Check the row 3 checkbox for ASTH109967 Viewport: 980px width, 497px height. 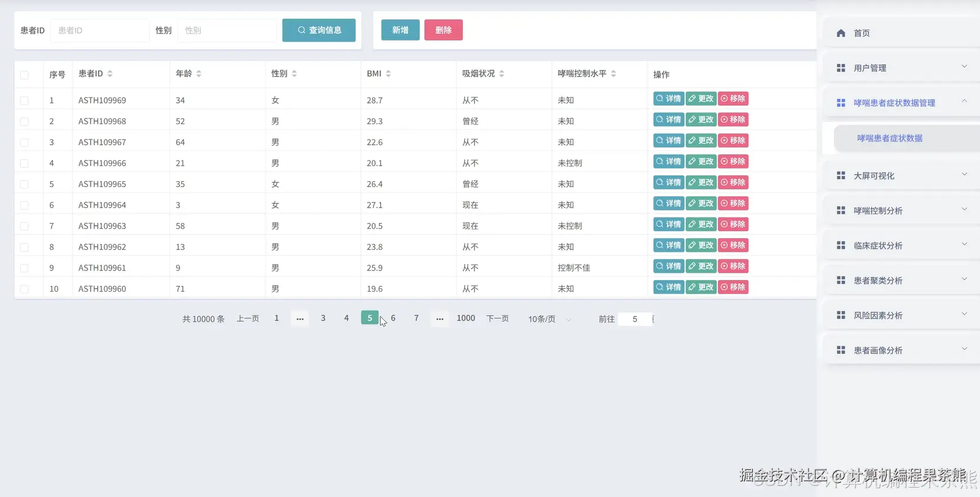(24, 142)
